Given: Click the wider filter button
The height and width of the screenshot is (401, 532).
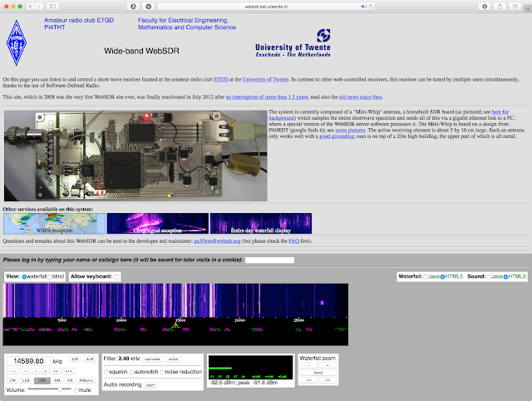Looking at the screenshot, I should (x=174, y=359).
